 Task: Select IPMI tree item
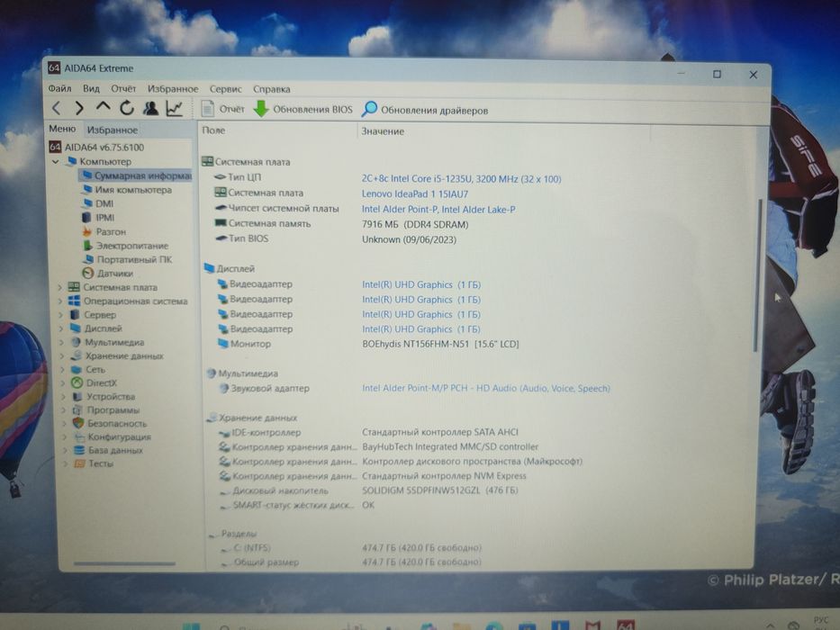point(98,218)
